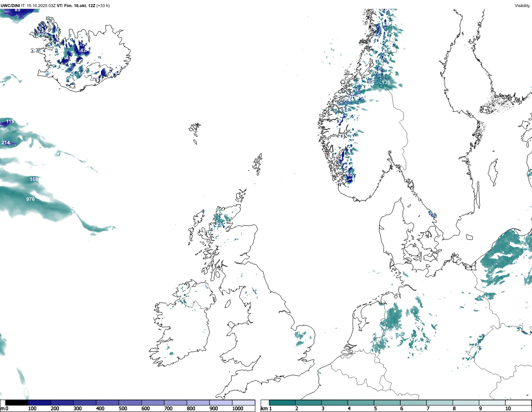Click the 700–800 m legend swatch
532x412 pixels.
(x=175, y=402)
